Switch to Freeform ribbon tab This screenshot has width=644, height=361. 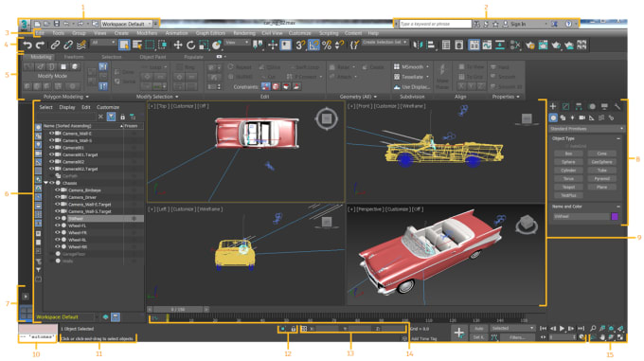74,57
